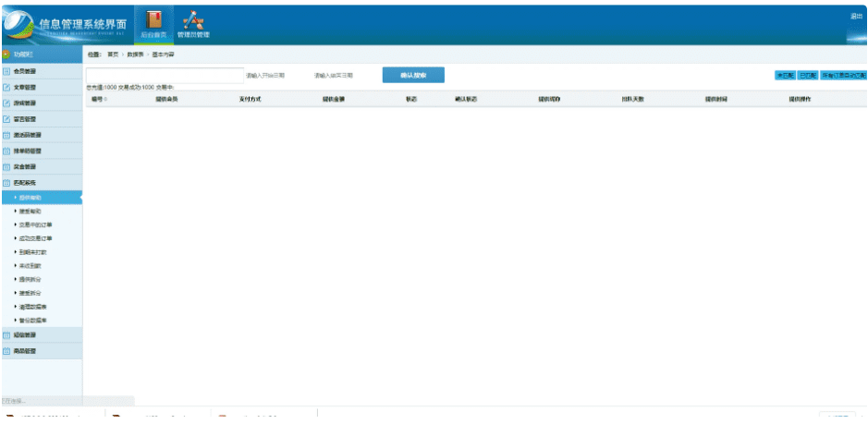Image resolution: width=868 pixels, height=424 pixels.
Task: Click the icon beside 会员管理
Action: [6, 71]
